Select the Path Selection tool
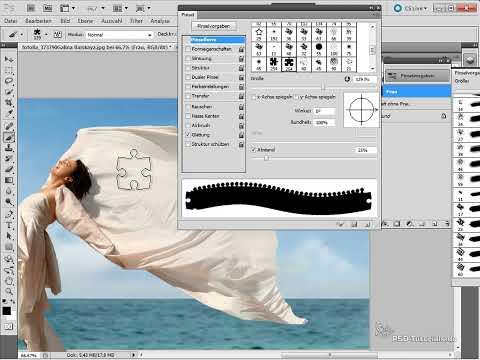The height and width of the screenshot is (360, 480). [x=9, y=236]
